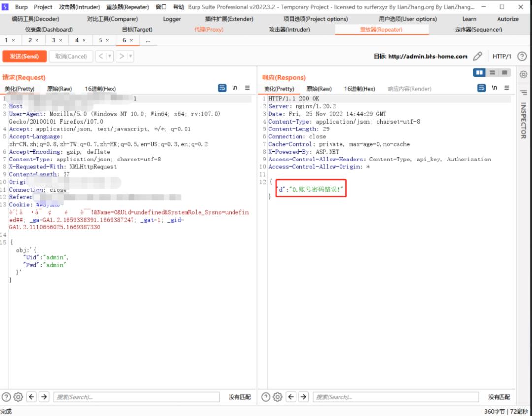The image size is (532, 416).
Task: Show Request in 原始(Raw) view
Action: point(60,89)
